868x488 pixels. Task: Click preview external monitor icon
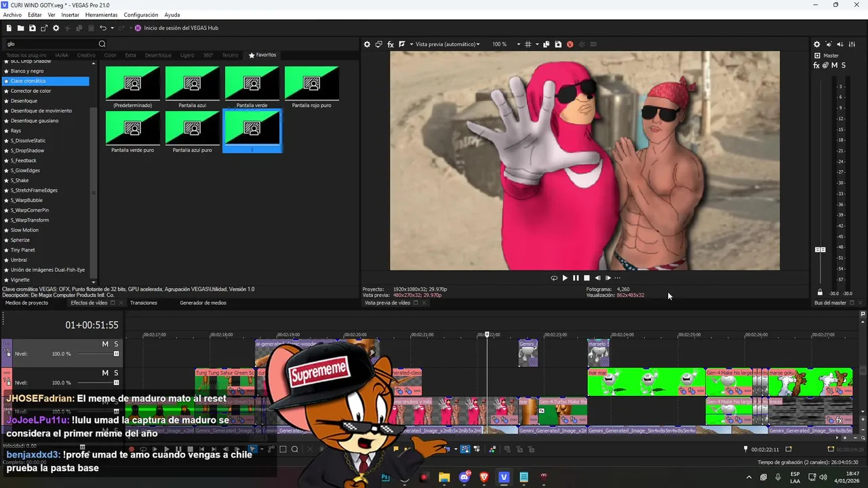click(x=379, y=44)
